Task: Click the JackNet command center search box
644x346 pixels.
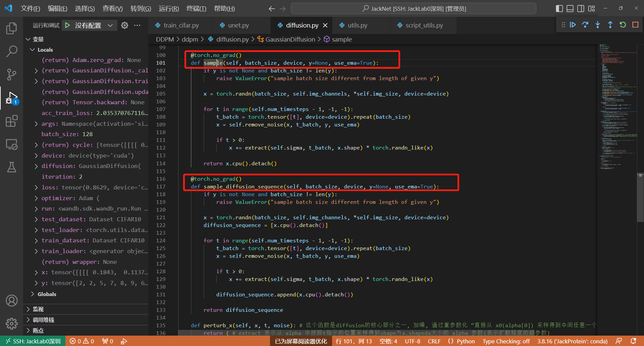Action: pos(413,9)
